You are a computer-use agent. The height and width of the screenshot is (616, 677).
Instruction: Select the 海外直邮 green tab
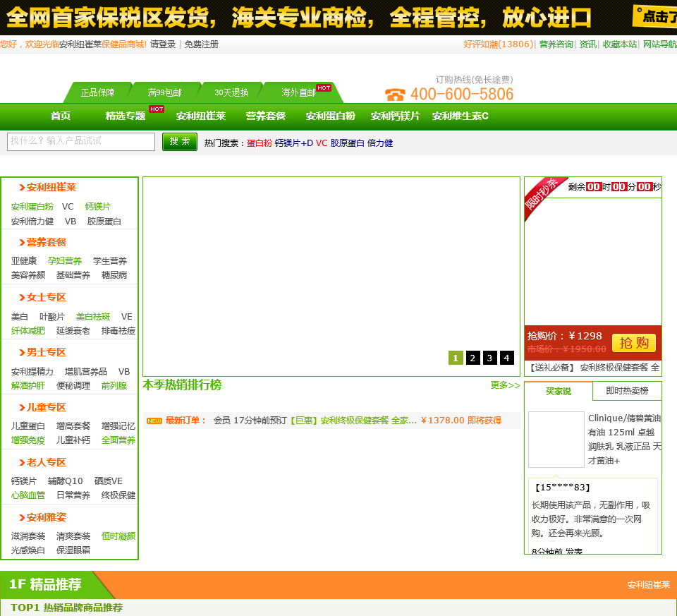[x=298, y=92]
